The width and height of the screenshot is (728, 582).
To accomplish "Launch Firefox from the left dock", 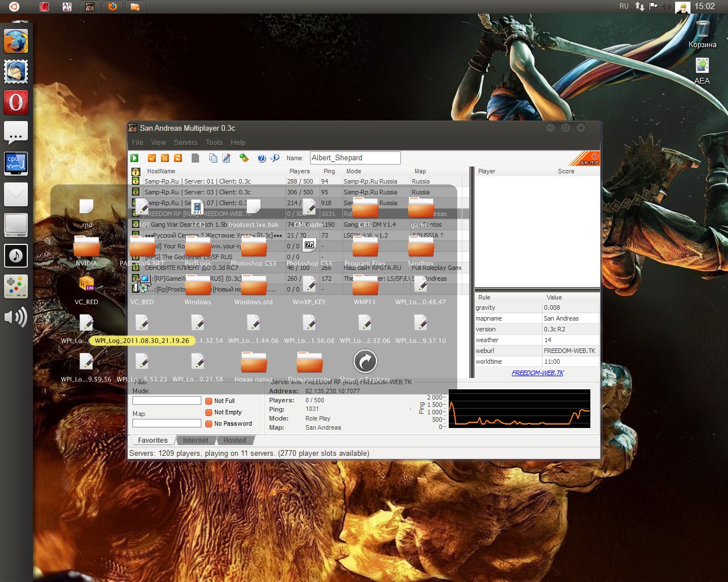I will pos(16,41).
